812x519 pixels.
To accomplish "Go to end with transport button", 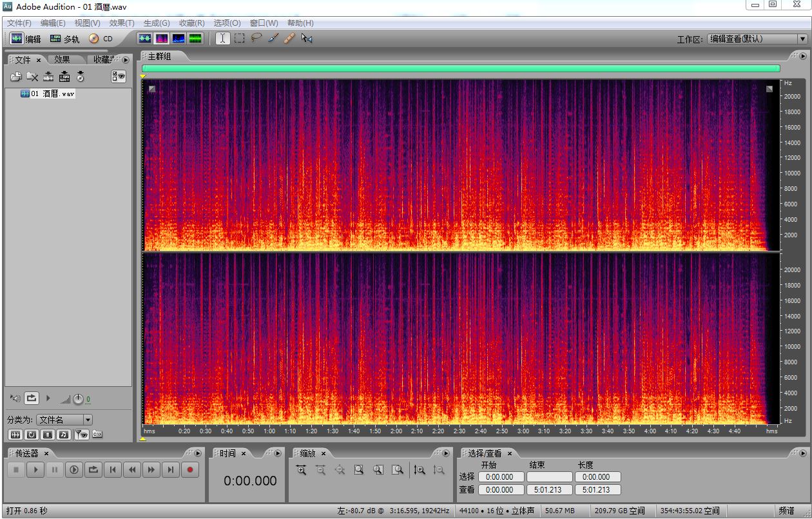I will [x=171, y=470].
